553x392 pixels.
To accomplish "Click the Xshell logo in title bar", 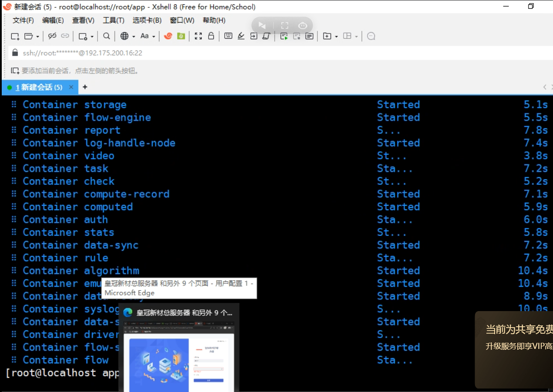I will click(7, 7).
